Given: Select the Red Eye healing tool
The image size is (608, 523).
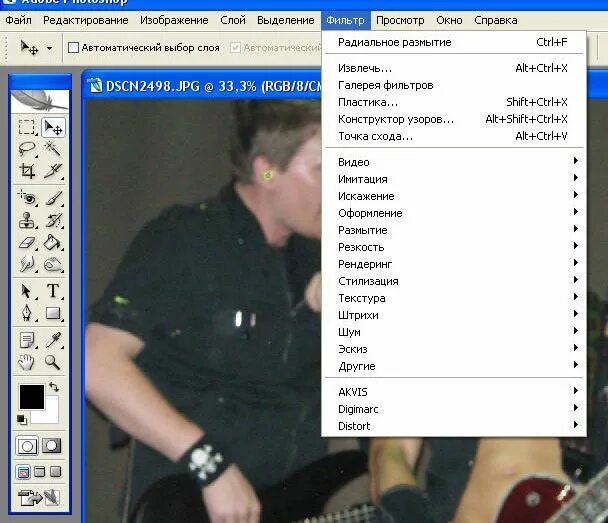Looking at the screenshot, I should pyautogui.click(x=27, y=198).
